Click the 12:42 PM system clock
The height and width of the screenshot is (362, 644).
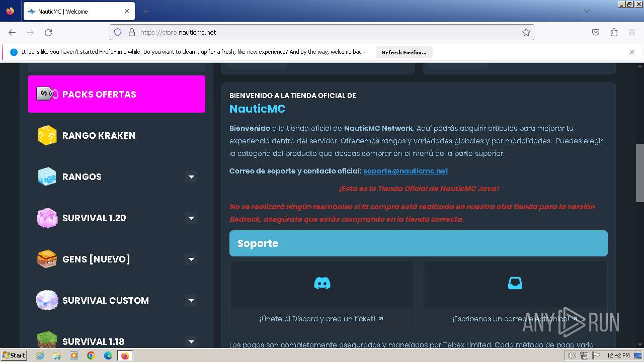618,355
